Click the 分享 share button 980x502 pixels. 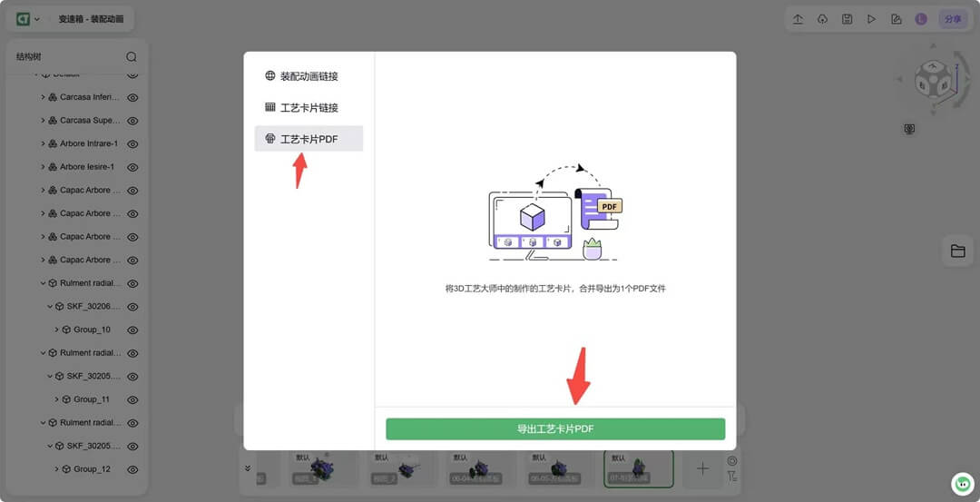coord(953,19)
